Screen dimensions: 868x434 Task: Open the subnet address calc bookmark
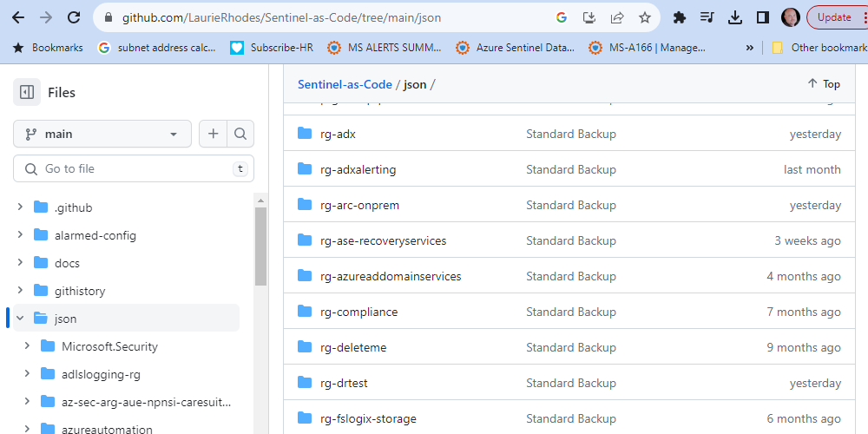(x=156, y=48)
